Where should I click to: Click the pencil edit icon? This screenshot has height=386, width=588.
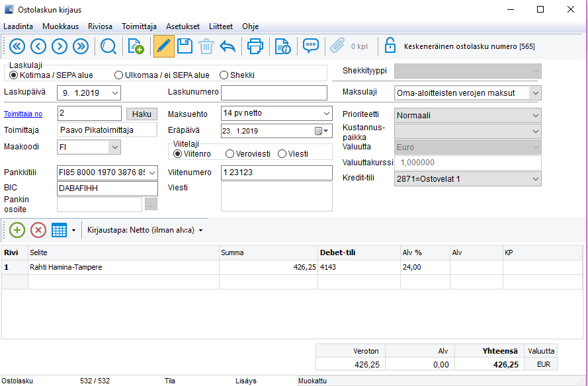click(x=163, y=46)
